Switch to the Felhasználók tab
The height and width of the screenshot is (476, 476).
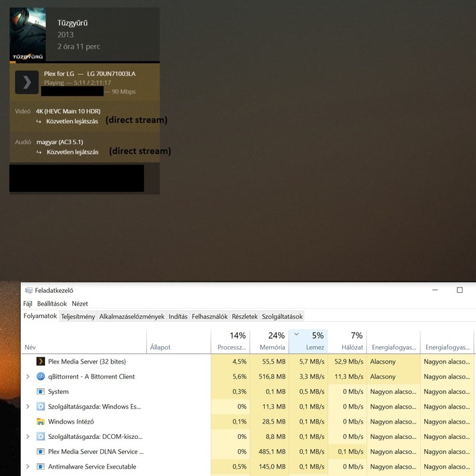tap(209, 316)
